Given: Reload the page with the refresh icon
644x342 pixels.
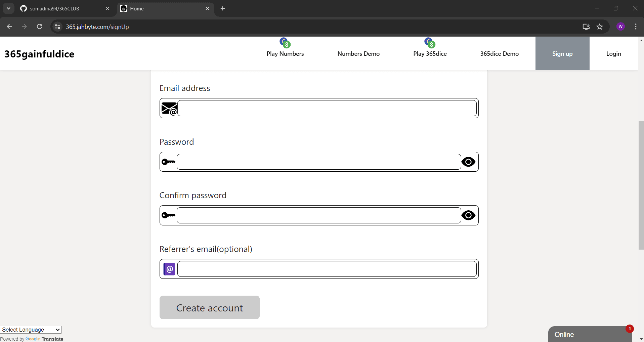Looking at the screenshot, I should (40, 27).
